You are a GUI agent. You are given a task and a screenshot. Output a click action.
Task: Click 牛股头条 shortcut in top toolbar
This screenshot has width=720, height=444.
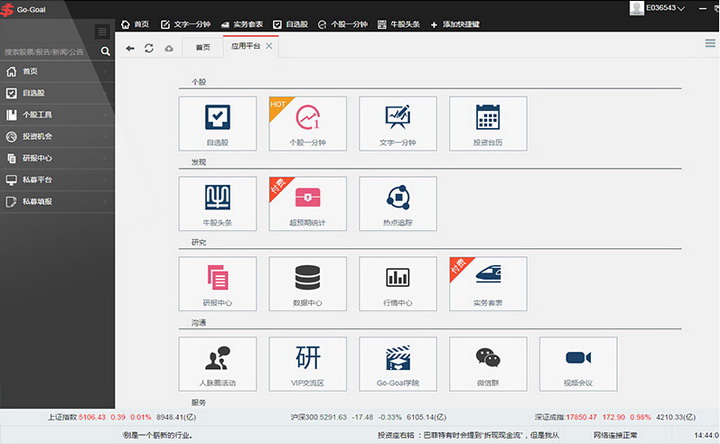coord(399,24)
